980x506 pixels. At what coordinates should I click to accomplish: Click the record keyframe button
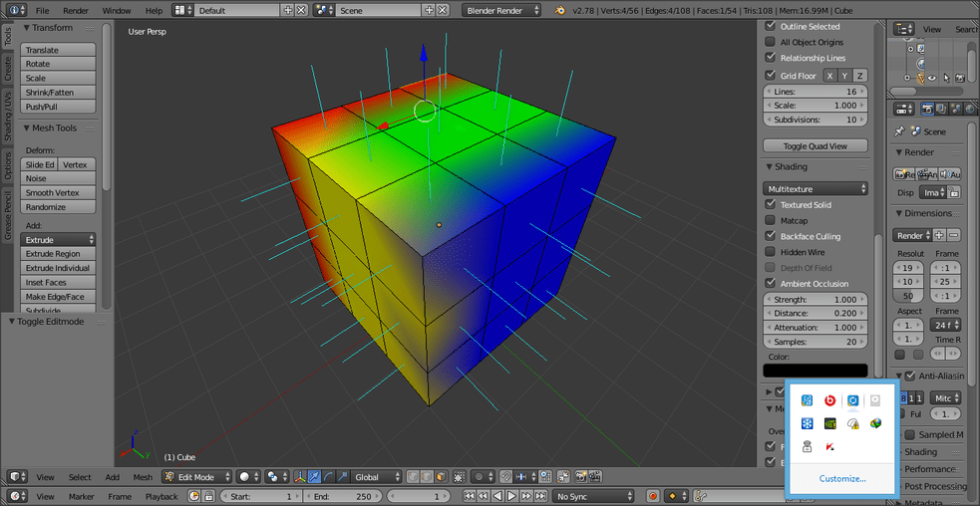click(653, 497)
